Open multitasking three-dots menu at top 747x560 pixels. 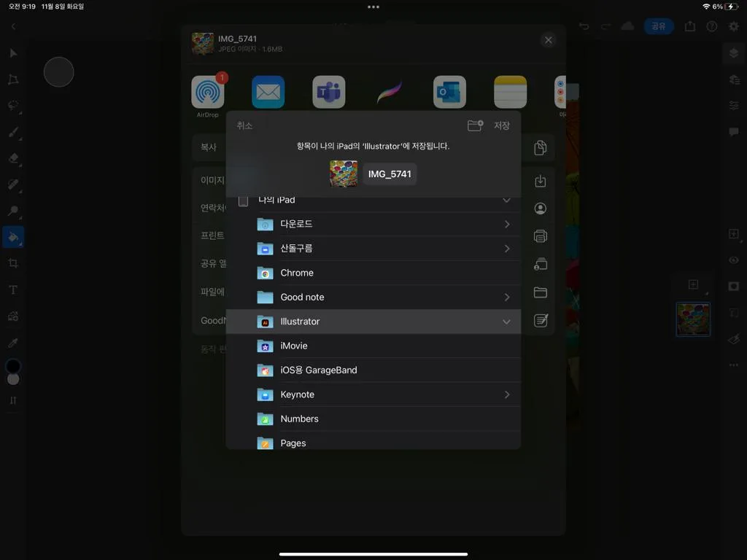pyautogui.click(x=373, y=7)
